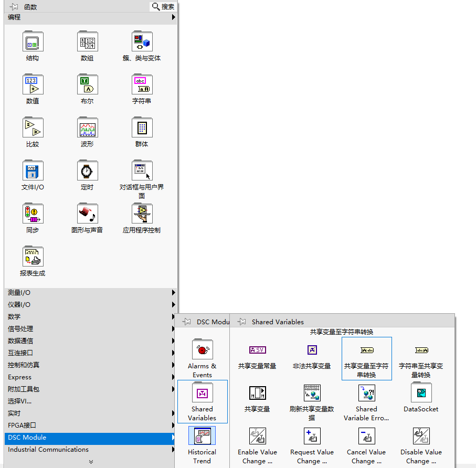The height and width of the screenshot is (468, 476).
Task: Select Request Value Change function
Action: 312,436
